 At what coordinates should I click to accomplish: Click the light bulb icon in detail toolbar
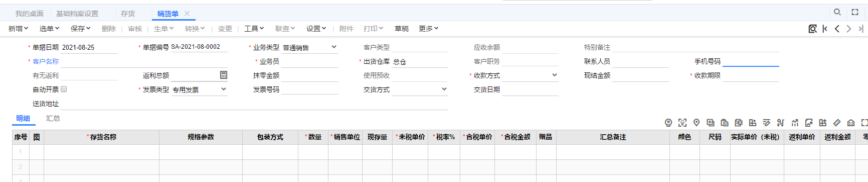point(668,123)
